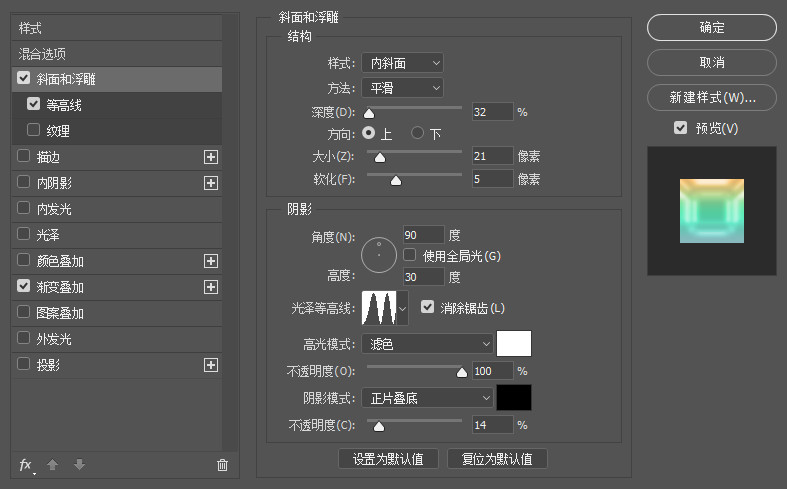Enable the 内阴影 checkbox

click(24, 182)
